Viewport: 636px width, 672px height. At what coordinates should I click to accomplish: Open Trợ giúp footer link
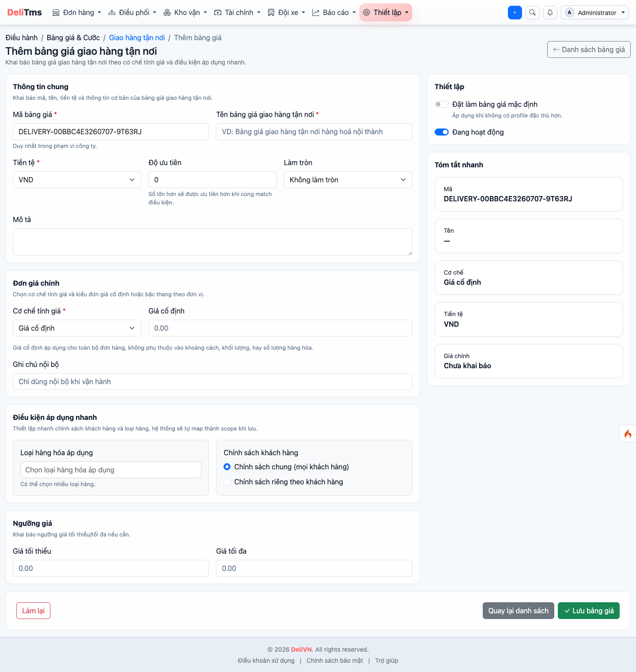(x=386, y=661)
